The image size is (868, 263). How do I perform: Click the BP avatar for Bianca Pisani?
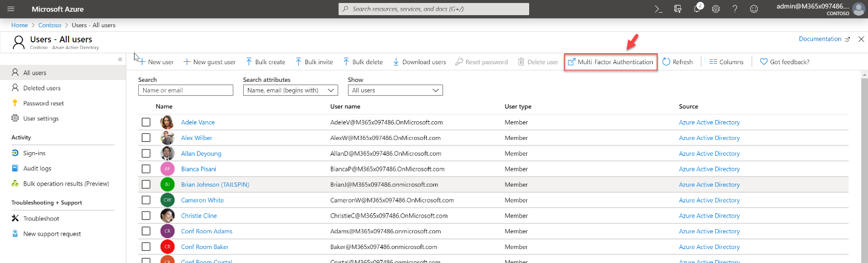click(x=167, y=168)
